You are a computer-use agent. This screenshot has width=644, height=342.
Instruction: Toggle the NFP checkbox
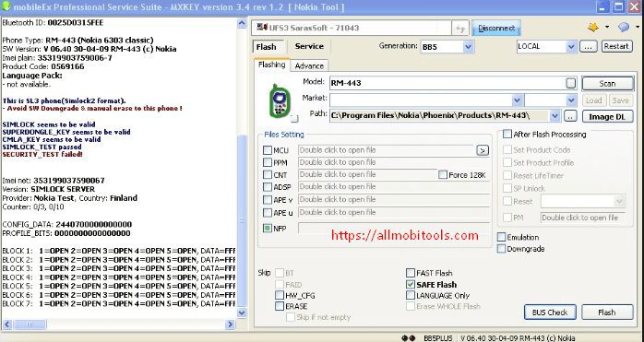click(x=268, y=229)
